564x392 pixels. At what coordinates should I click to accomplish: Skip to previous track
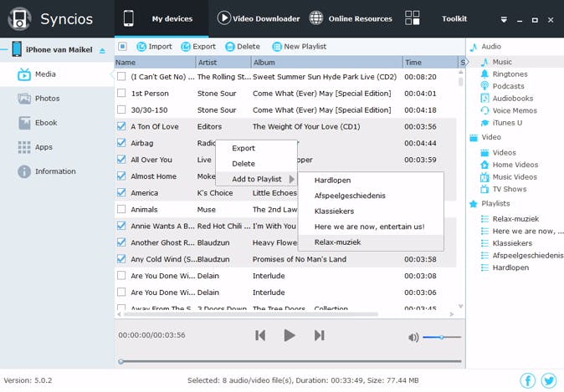(260, 335)
